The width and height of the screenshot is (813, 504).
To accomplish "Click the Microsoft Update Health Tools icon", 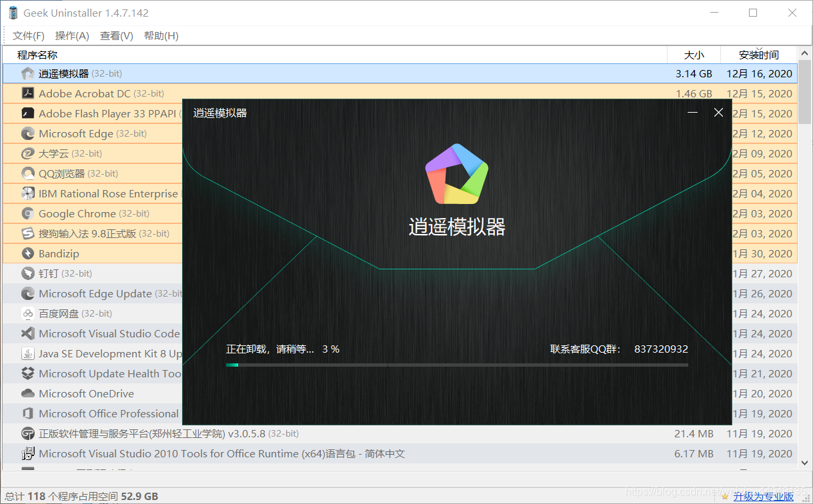I will click(x=27, y=373).
